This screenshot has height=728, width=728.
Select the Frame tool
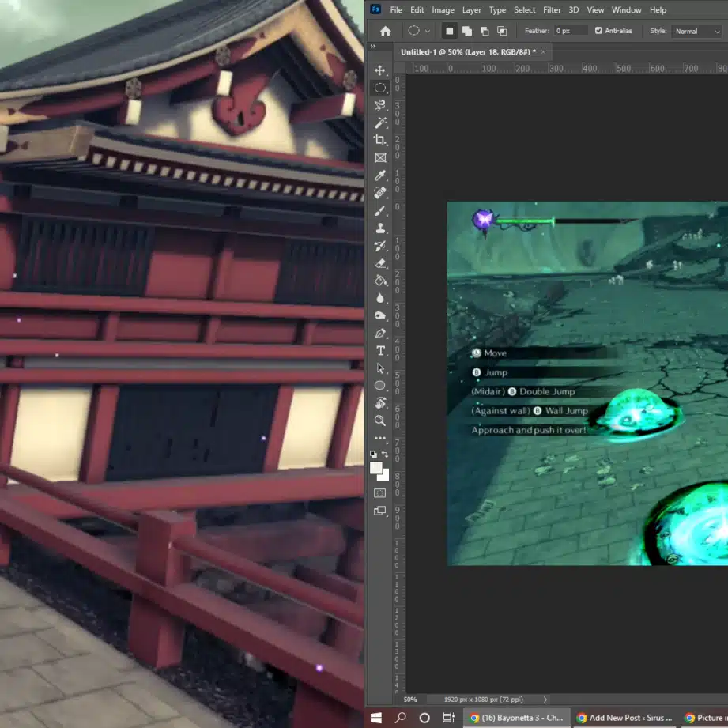pyautogui.click(x=379, y=158)
